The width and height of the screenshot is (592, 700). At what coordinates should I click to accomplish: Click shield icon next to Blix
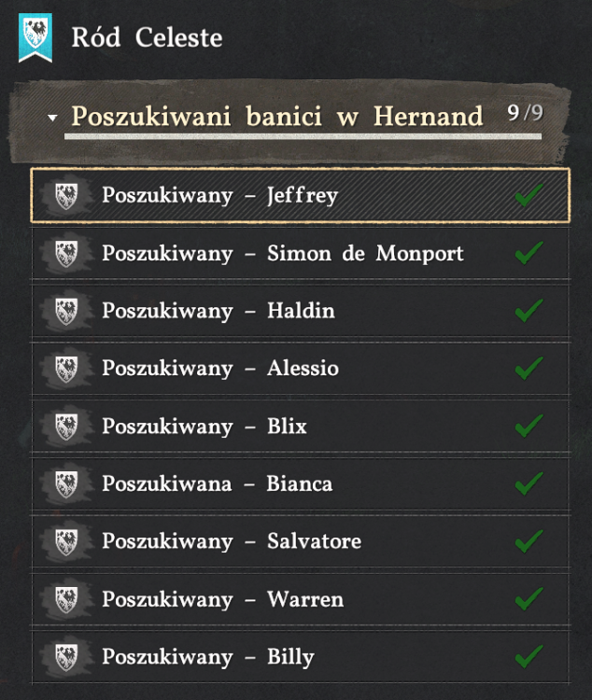(x=66, y=427)
